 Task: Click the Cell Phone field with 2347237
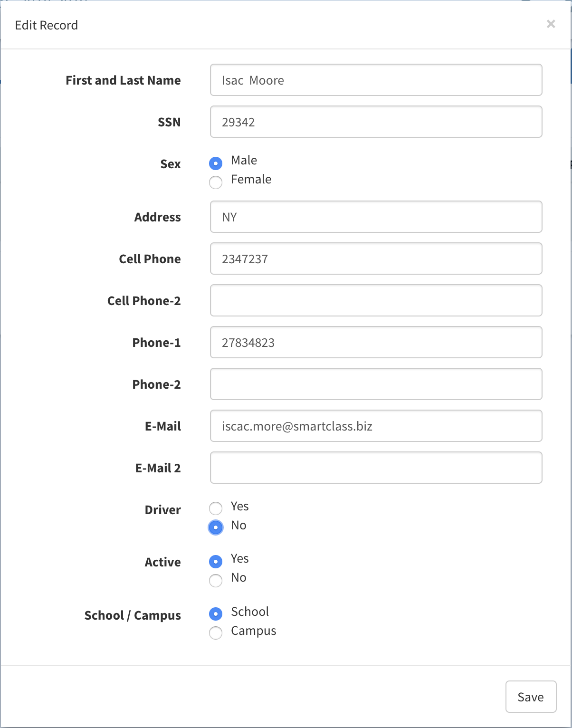376,259
